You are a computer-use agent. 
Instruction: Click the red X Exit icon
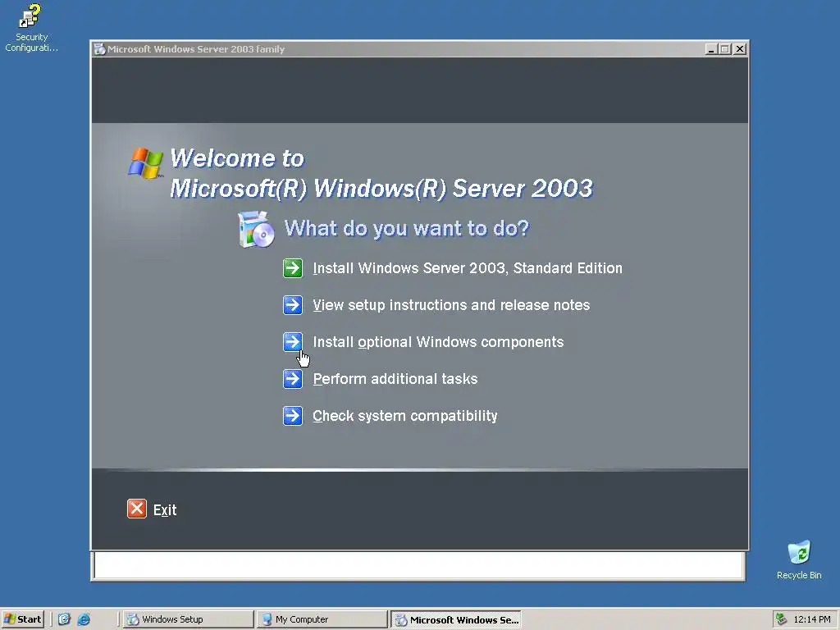pos(137,509)
